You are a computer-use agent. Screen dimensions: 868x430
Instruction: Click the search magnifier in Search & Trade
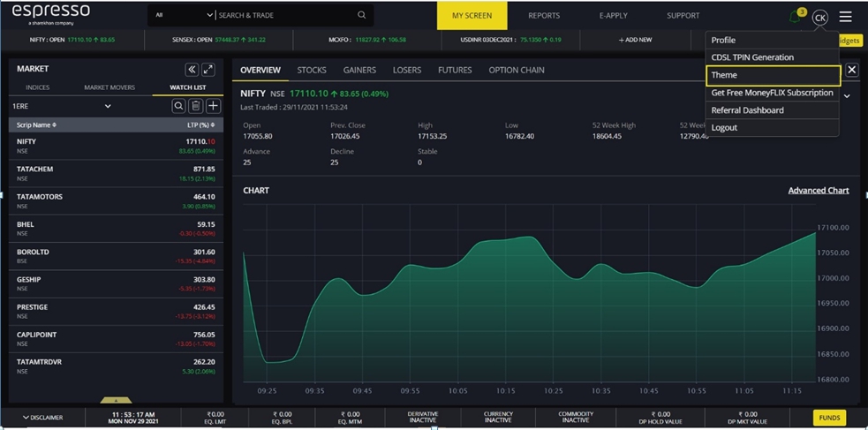pyautogui.click(x=361, y=15)
